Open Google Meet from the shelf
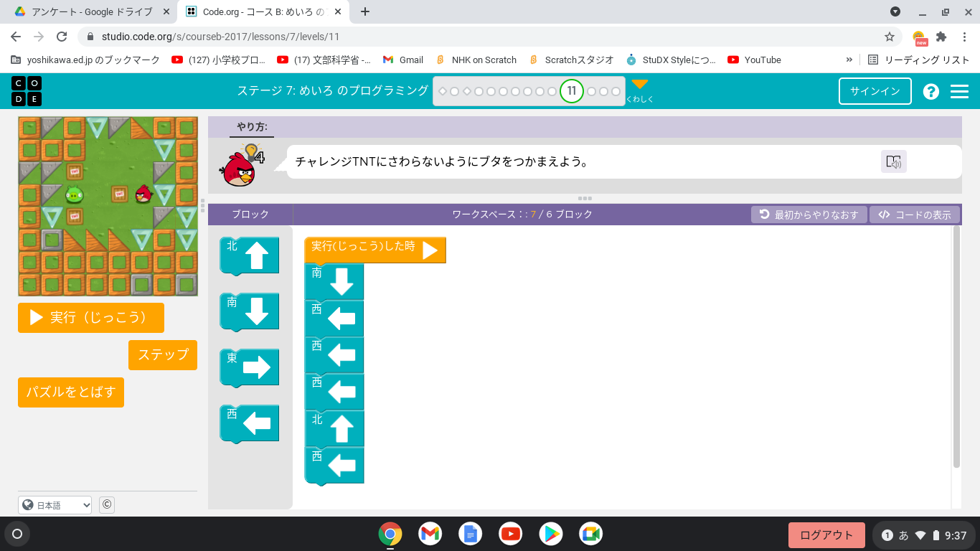Image resolution: width=980 pixels, height=551 pixels. point(591,534)
